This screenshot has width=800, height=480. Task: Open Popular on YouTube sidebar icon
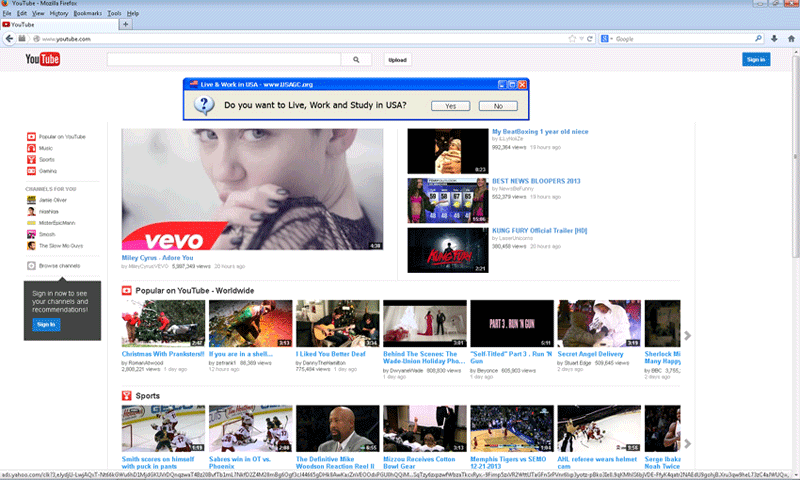coord(32,136)
